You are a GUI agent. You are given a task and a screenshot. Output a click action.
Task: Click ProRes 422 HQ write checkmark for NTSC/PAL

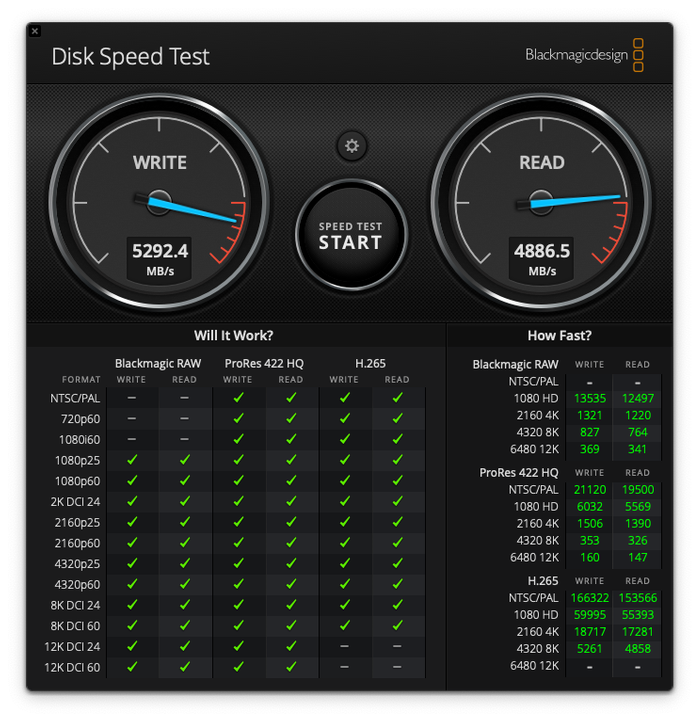click(238, 398)
